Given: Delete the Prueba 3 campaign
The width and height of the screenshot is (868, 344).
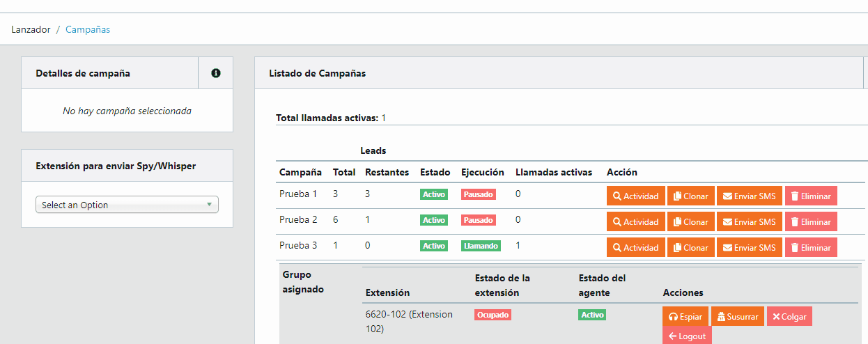Looking at the screenshot, I should coord(811,247).
